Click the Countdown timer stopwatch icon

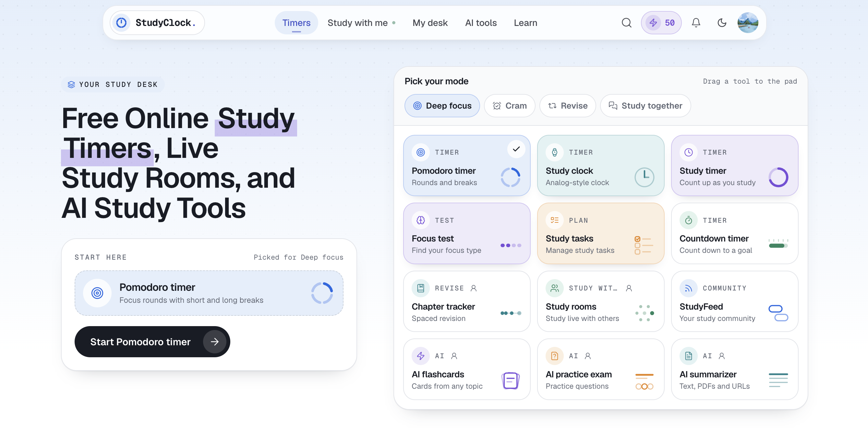688,220
